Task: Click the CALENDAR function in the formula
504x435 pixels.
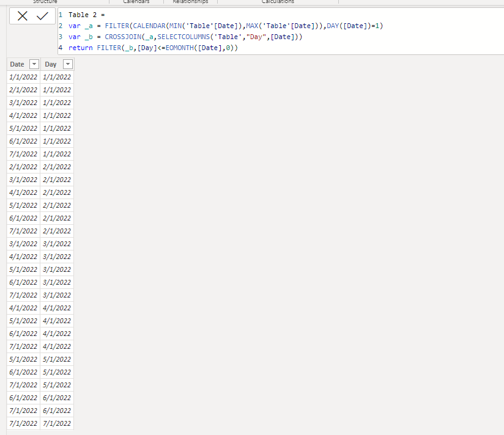Action: tap(149, 26)
